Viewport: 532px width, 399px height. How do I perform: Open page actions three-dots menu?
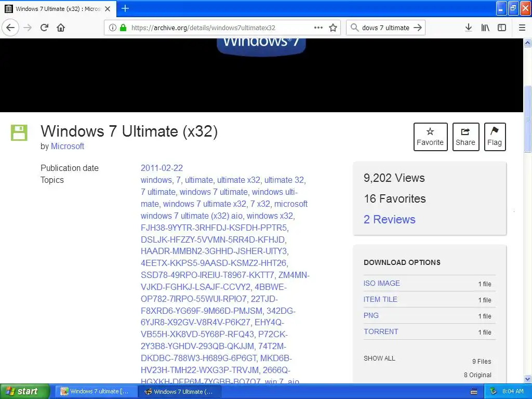pyautogui.click(x=318, y=28)
